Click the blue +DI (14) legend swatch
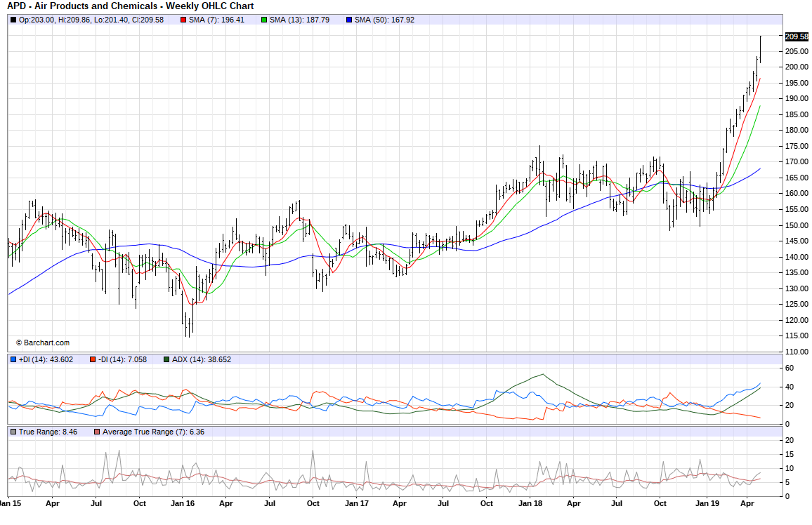Viewport: 812px width, 525px height. (x=13, y=359)
